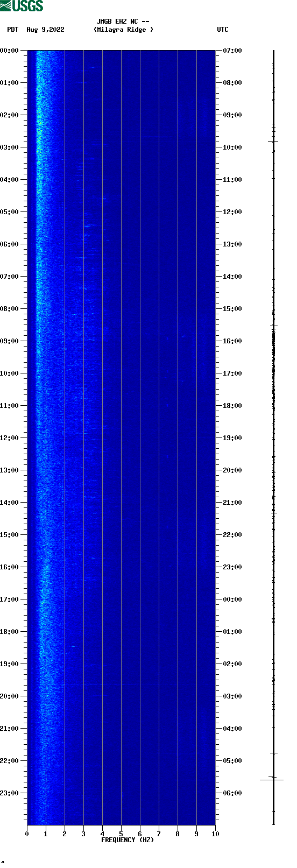Screen dimensions: 297x868
Task: Click the date 'Aug 9,2022'
Action: (45, 30)
